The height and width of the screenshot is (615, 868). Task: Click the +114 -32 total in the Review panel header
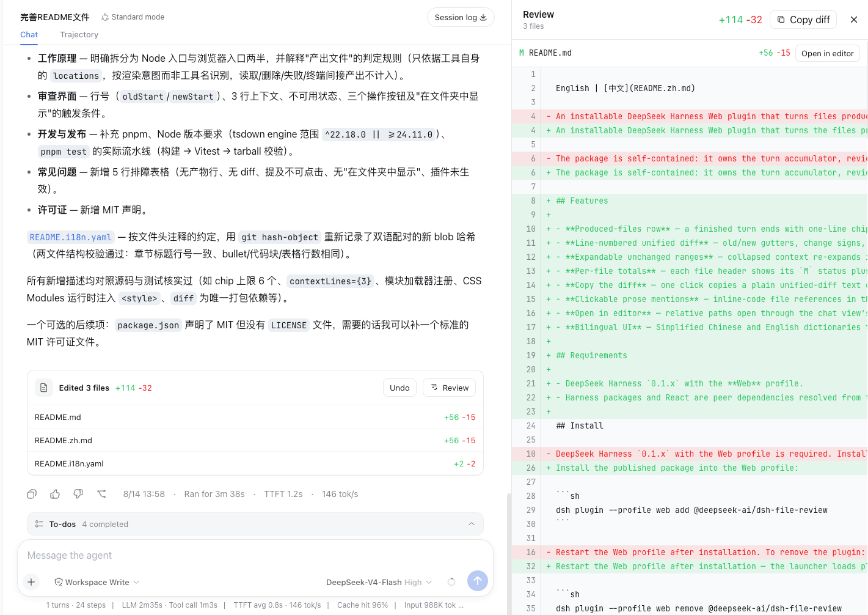(x=740, y=20)
